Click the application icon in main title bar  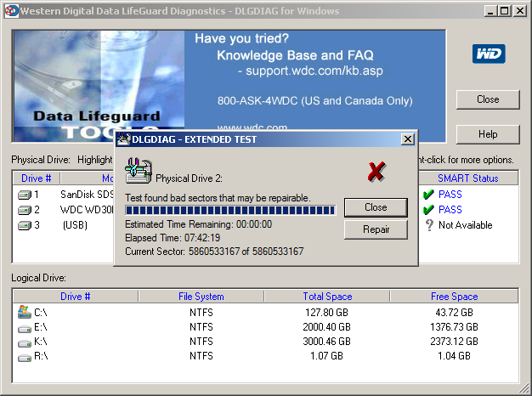[x=12, y=11]
